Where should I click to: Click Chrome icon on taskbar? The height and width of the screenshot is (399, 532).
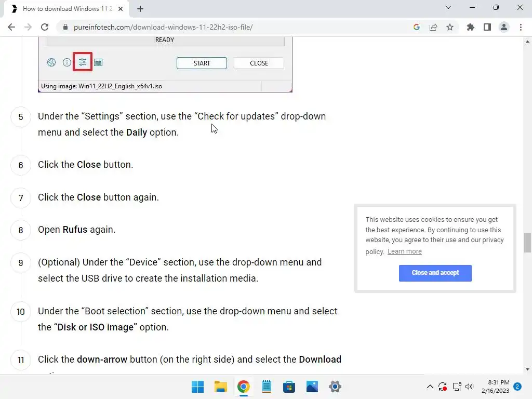(244, 387)
